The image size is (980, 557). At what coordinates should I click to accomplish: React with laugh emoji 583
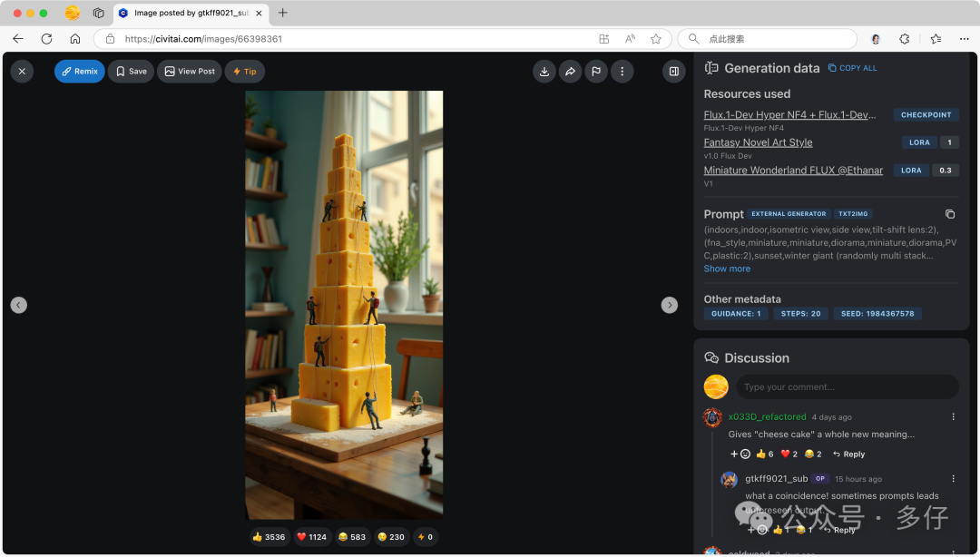coord(352,537)
